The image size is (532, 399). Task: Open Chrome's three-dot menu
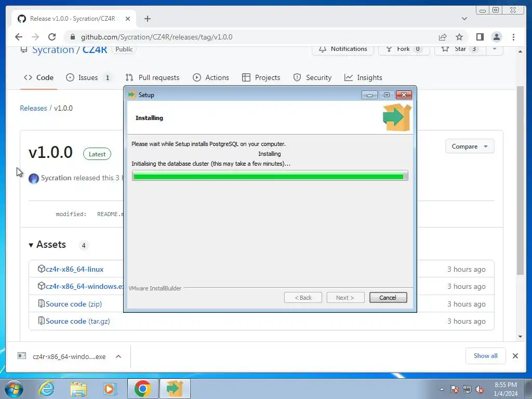click(x=513, y=37)
